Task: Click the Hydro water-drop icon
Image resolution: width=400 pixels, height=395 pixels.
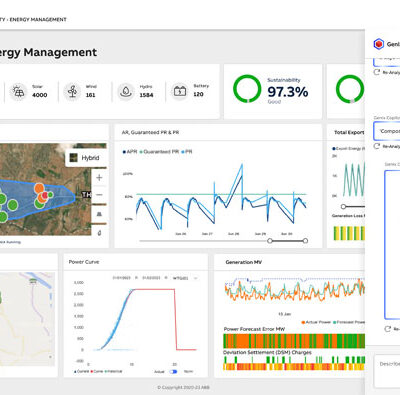Action: (x=126, y=91)
